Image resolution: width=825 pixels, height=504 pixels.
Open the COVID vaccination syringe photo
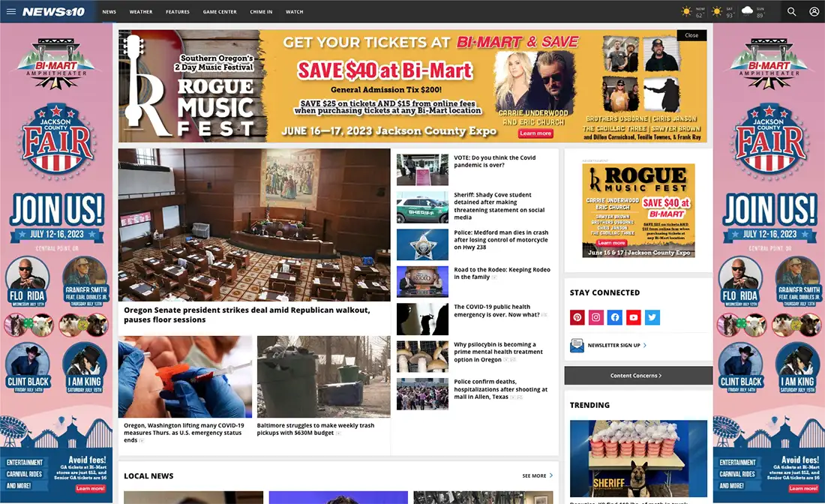click(185, 376)
